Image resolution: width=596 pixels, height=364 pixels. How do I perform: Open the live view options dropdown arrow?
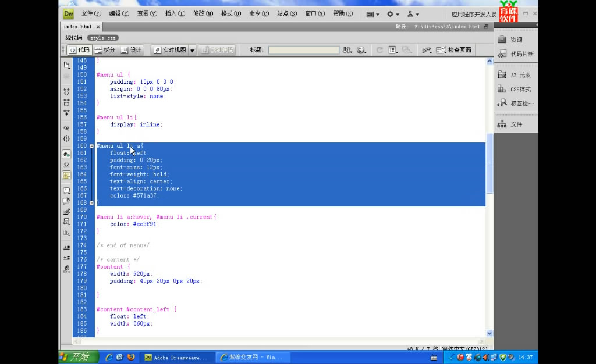pos(192,50)
